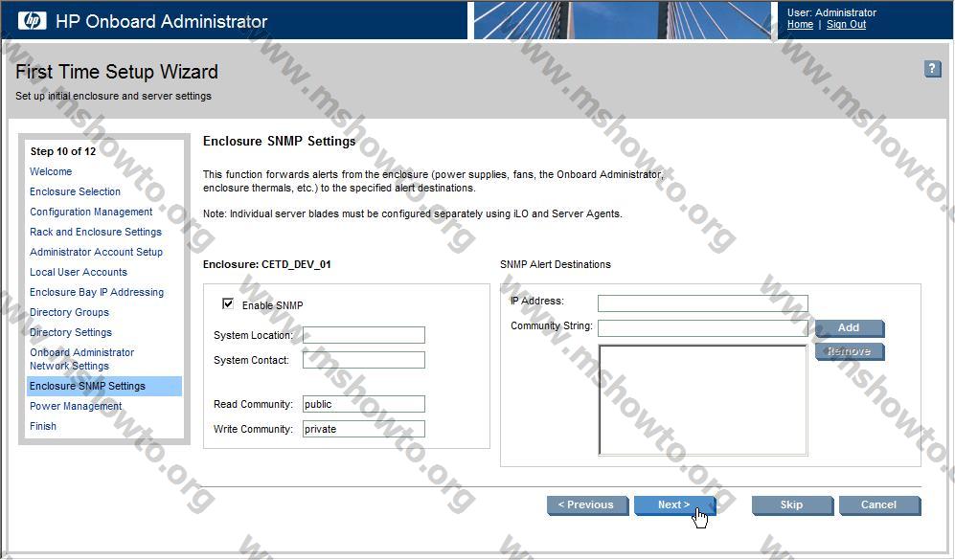This screenshot has height=560, width=955.
Task: Click the 'HP Onboard Administrator' title
Action: pos(161,21)
